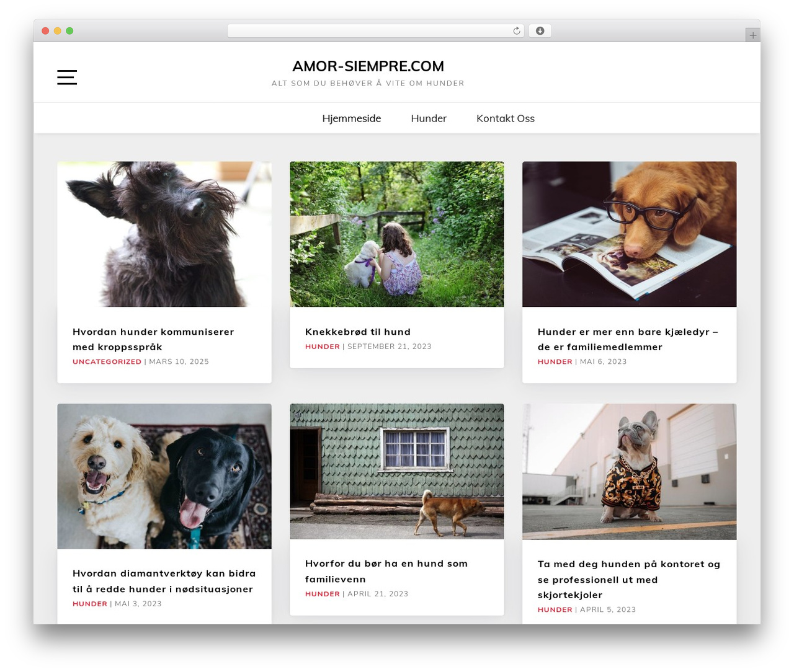Click the girl with white puppy thumbnail
The height and width of the screenshot is (672, 794).
pyautogui.click(x=397, y=234)
